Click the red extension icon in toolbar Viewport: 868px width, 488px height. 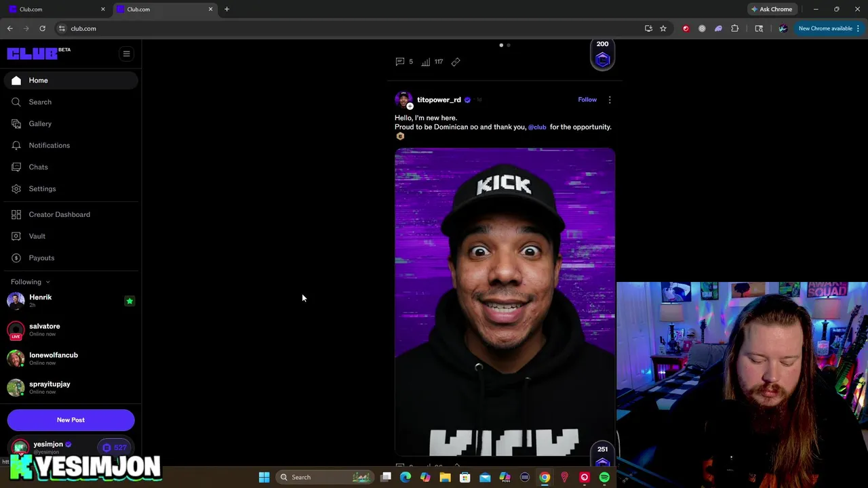[x=686, y=28]
